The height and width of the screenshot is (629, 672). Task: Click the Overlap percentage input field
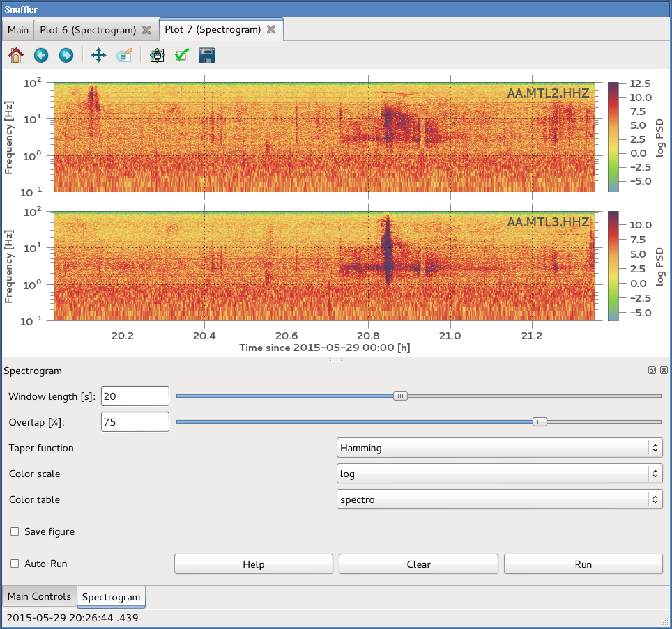[x=135, y=421]
